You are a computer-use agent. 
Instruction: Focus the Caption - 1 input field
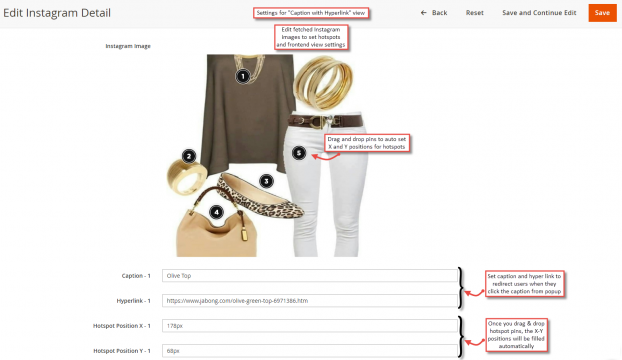(x=309, y=276)
